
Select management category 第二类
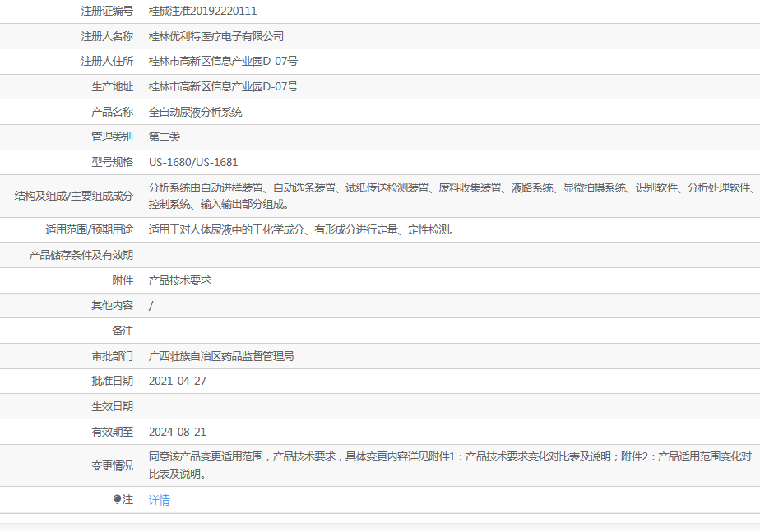[165, 137]
